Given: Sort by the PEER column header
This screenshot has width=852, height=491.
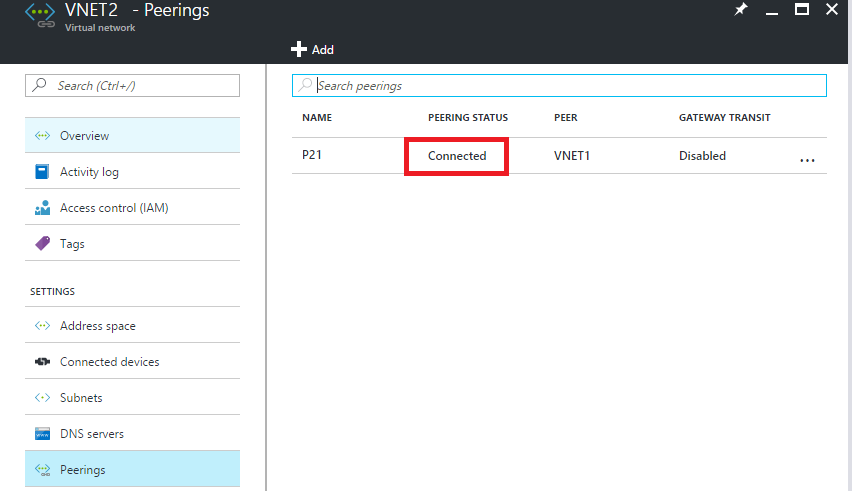Looking at the screenshot, I should coord(566,117).
